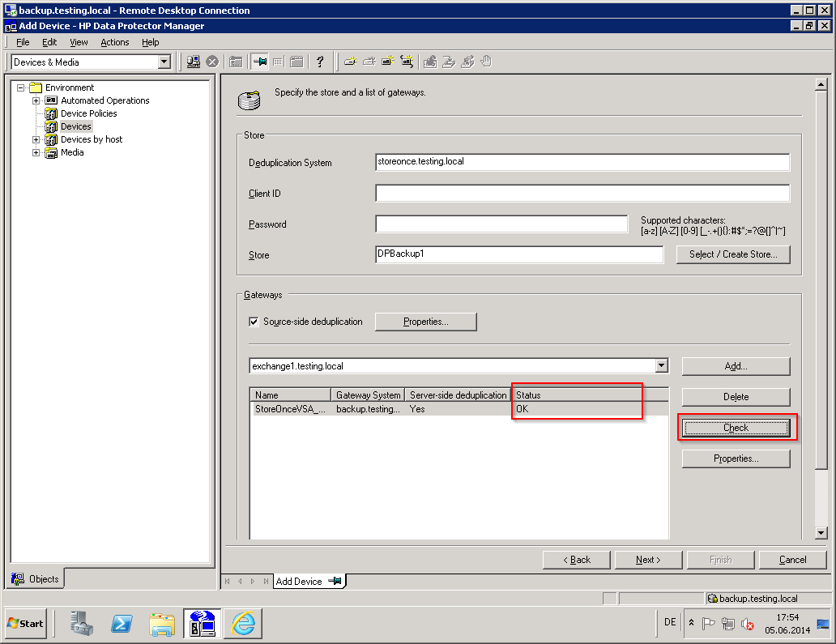Image resolution: width=836 pixels, height=644 pixels.
Task: Click the grid/table view toolbar icon
Action: pos(278,62)
